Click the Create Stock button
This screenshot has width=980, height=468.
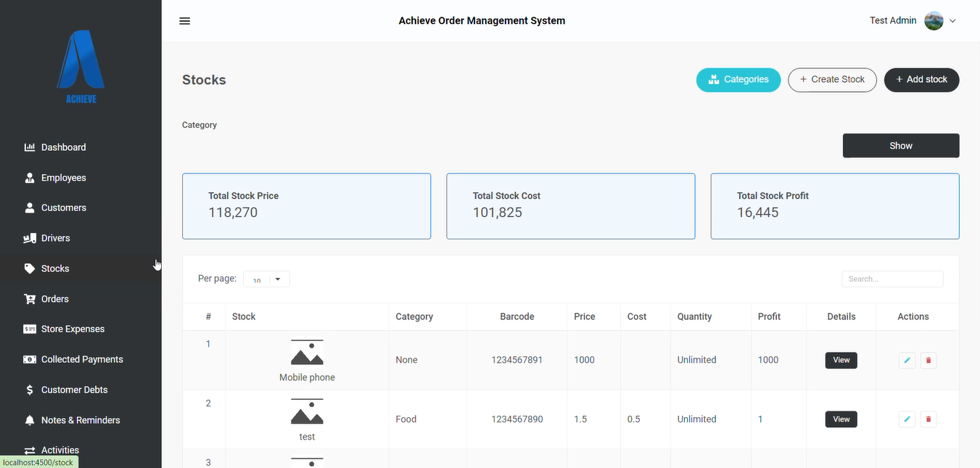[832, 80]
